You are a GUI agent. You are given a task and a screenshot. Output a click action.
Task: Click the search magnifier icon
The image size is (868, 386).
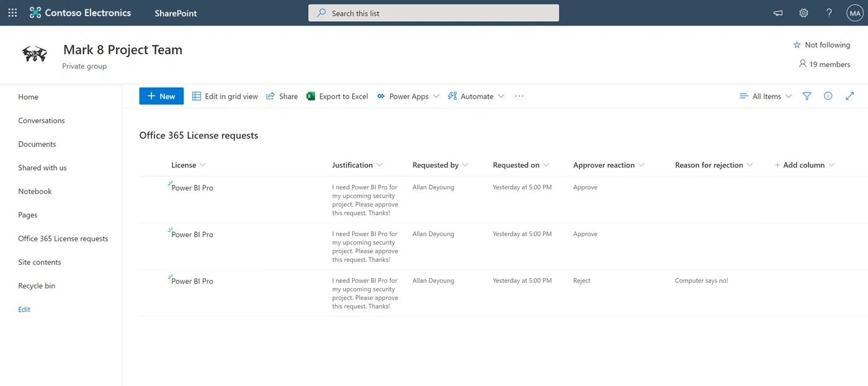click(x=321, y=13)
